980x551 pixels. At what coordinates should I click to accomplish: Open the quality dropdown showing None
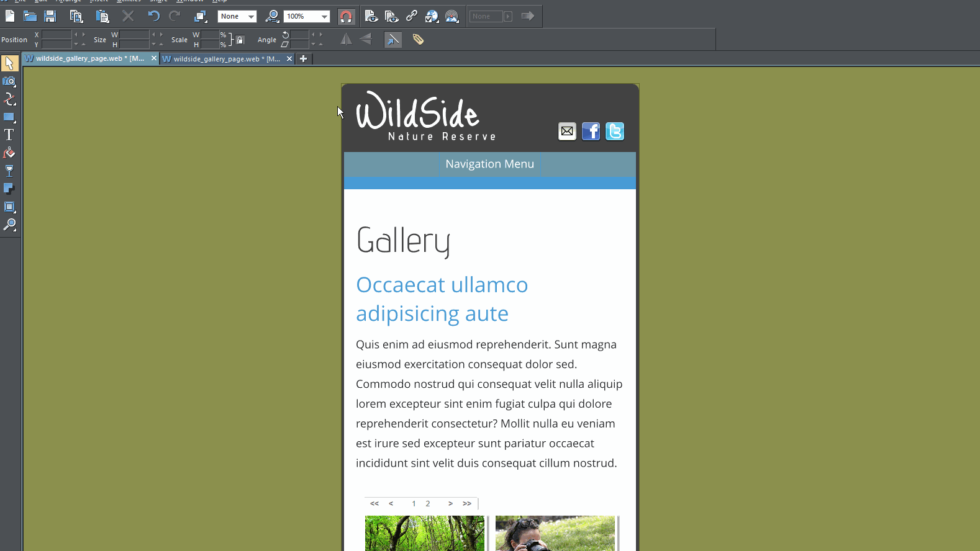click(237, 16)
